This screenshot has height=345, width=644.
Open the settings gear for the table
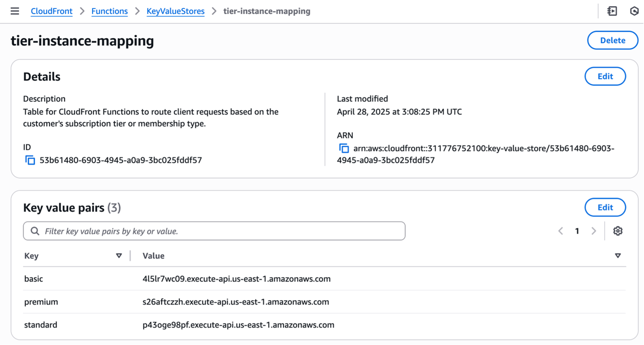click(x=618, y=231)
